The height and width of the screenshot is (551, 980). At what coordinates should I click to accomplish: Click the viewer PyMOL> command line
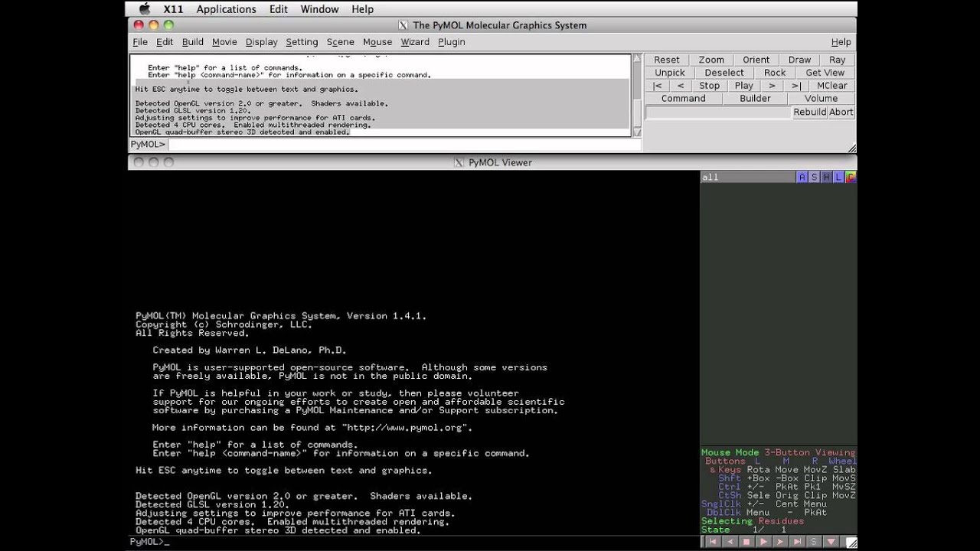tap(413, 542)
